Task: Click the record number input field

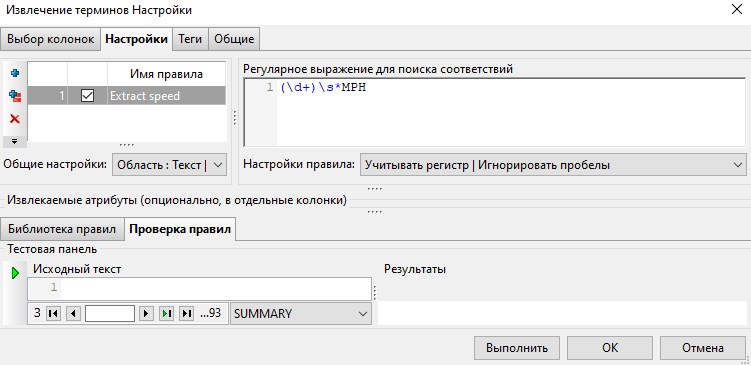Action: pos(110,314)
